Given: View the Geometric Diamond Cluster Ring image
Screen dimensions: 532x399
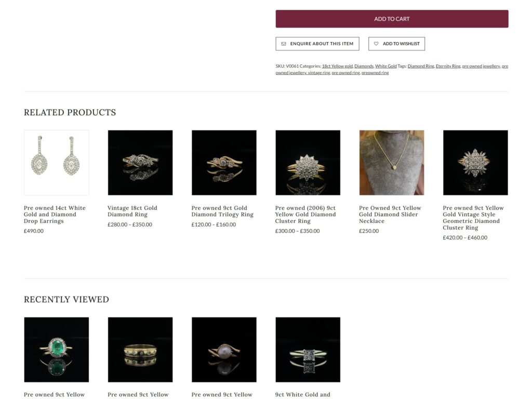Looking at the screenshot, I should (475, 163).
